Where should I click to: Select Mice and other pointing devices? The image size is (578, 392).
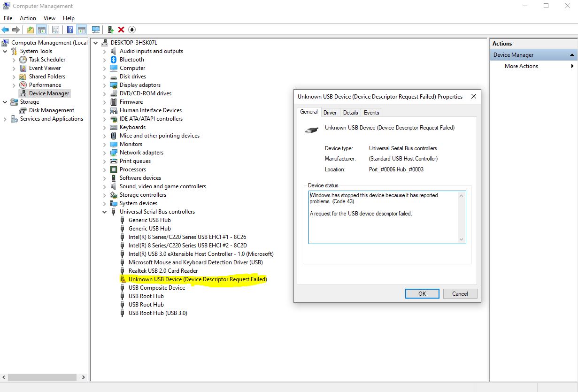pos(160,136)
